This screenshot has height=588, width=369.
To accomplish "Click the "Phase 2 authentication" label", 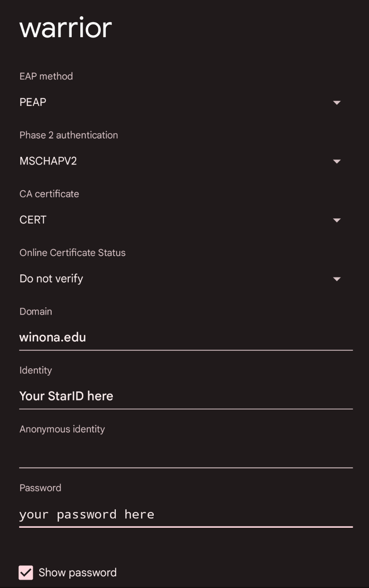I will point(69,135).
